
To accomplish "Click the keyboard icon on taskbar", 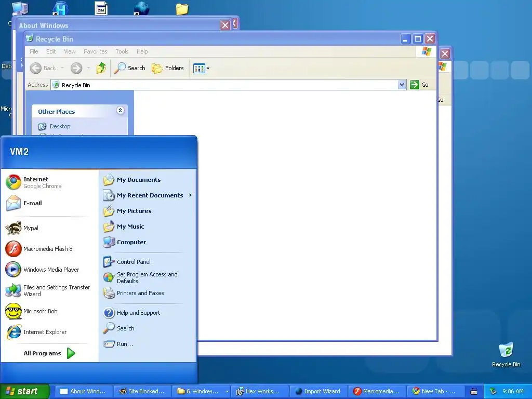I will pos(474,392).
